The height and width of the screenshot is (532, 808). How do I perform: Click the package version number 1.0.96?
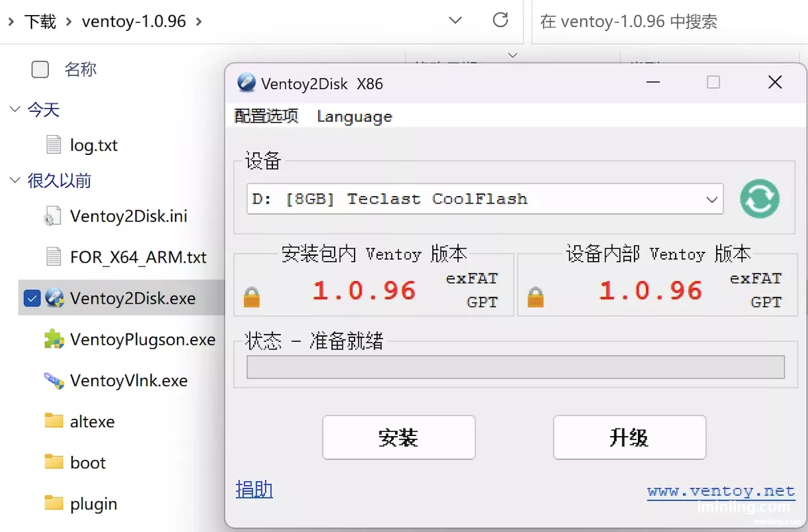coord(364,291)
